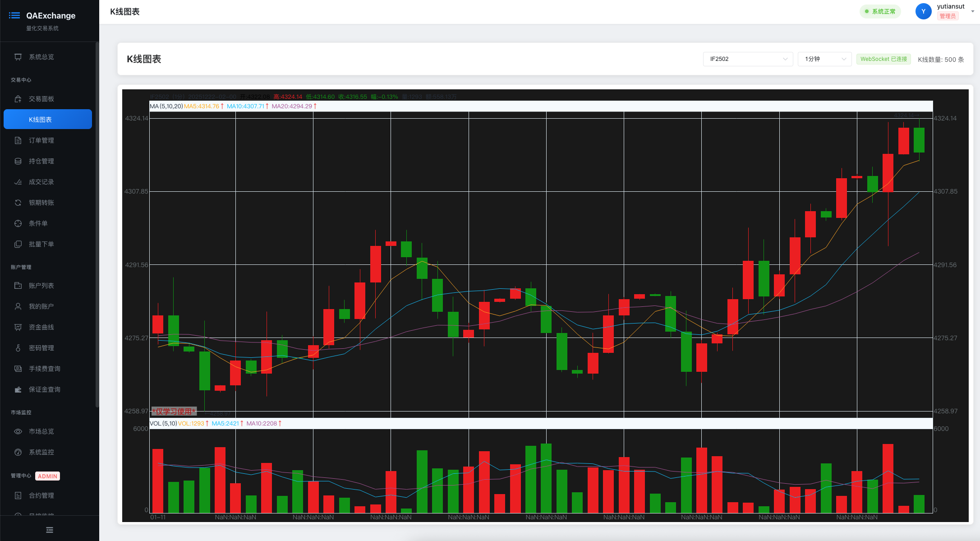
Task: Click the 系统总览 monitor icon
Action: [18, 57]
